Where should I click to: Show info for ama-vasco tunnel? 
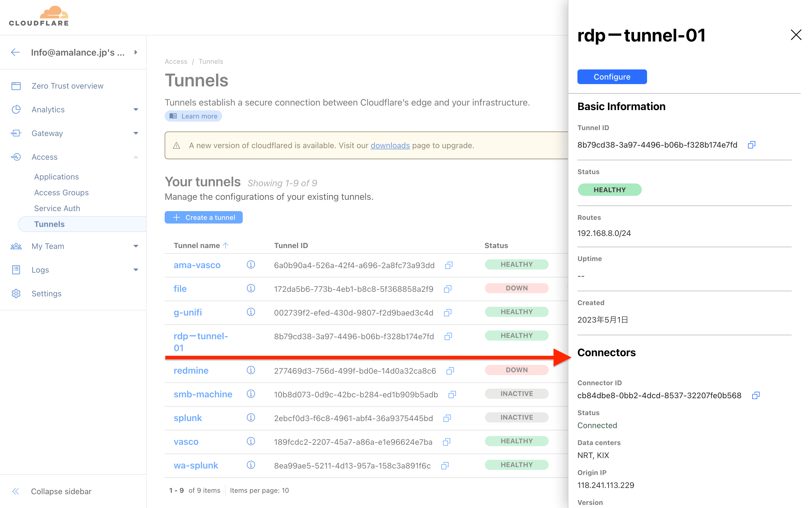(x=251, y=265)
